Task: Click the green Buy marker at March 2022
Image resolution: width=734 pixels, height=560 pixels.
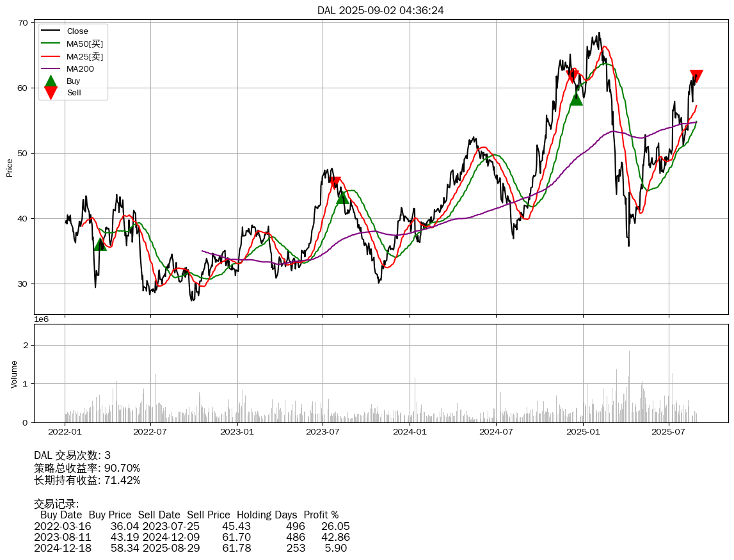Action: (x=100, y=244)
